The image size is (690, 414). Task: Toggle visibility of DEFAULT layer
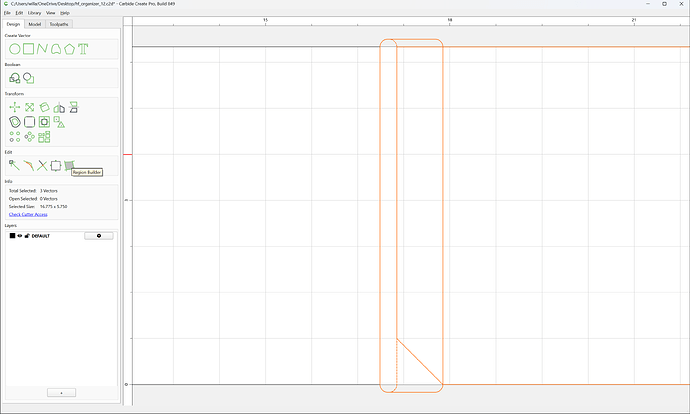tap(20, 236)
